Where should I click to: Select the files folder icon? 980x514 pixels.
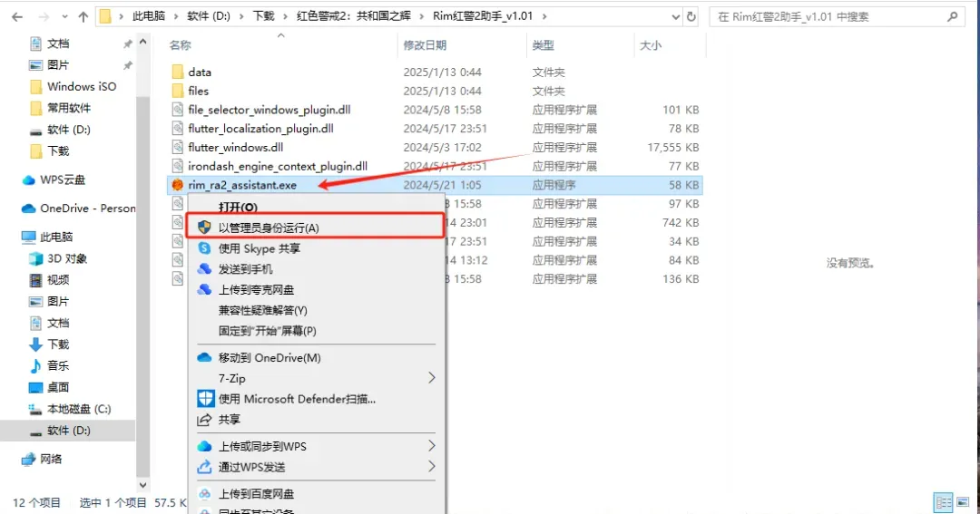point(178,91)
